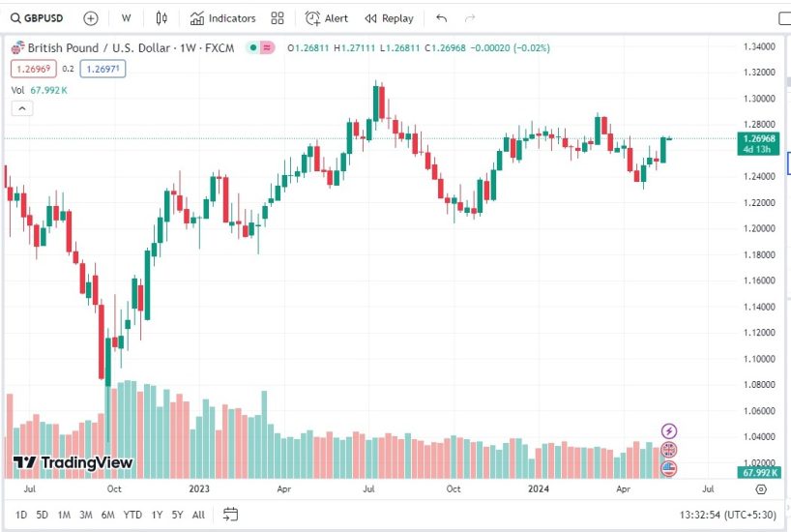Click the Alert button
791x532 pixels.
[327, 18]
